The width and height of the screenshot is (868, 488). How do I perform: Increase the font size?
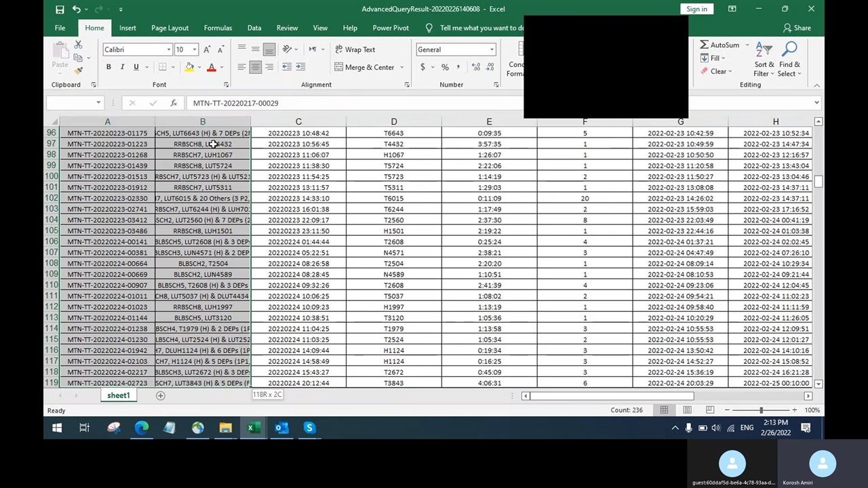coord(207,49)
